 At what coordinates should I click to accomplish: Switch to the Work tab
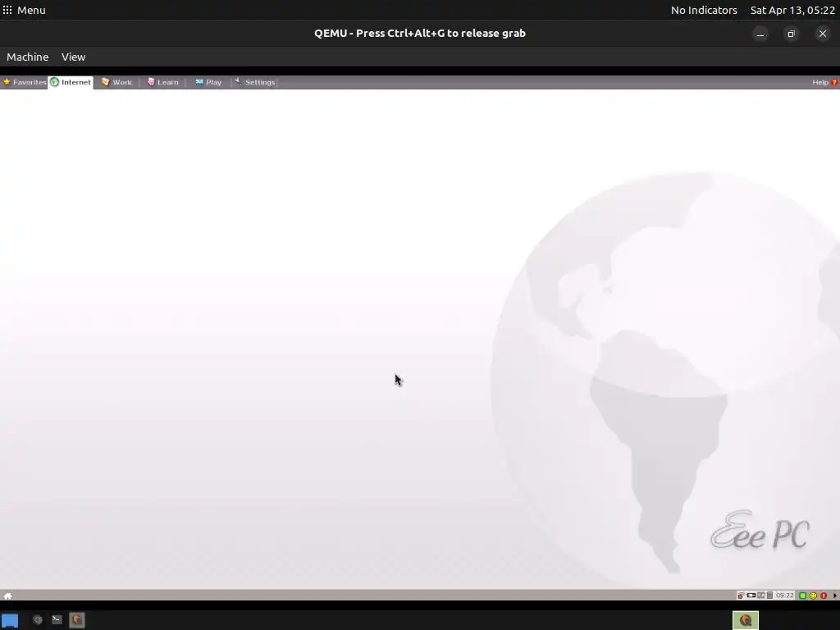coord(116,82)
